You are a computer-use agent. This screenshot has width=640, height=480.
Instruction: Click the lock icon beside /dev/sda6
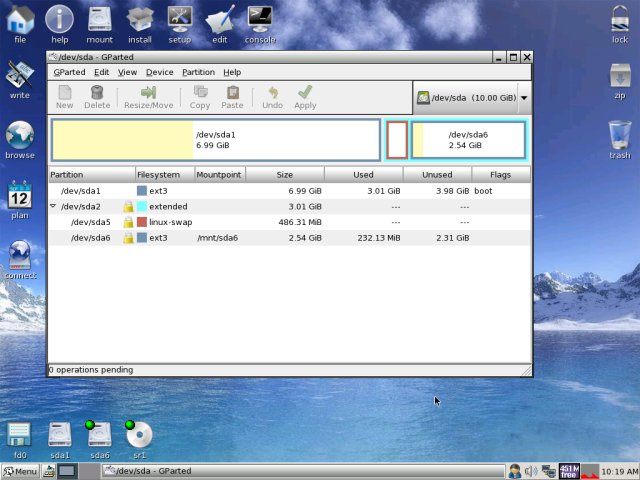point(128,238)
